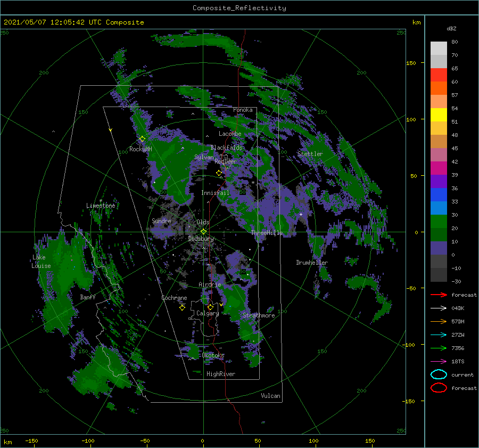
Task: Click the HighRiver city label
Action: [x=221, y=374]
